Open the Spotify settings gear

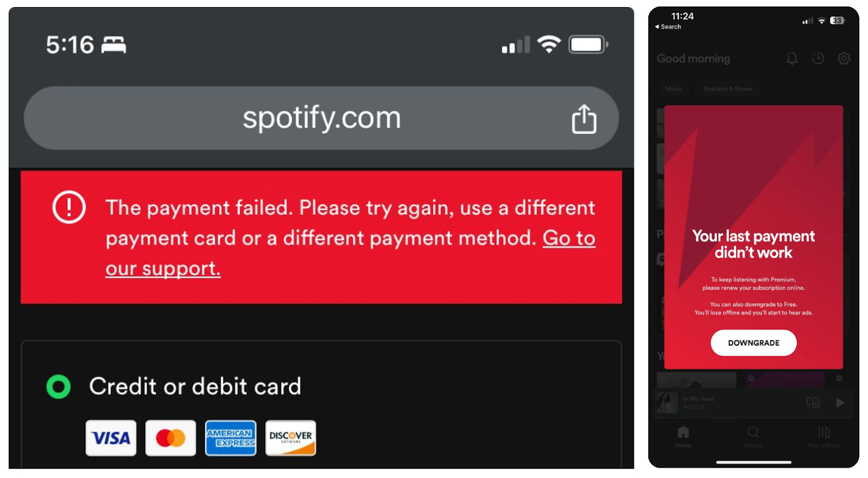(844, 59)
